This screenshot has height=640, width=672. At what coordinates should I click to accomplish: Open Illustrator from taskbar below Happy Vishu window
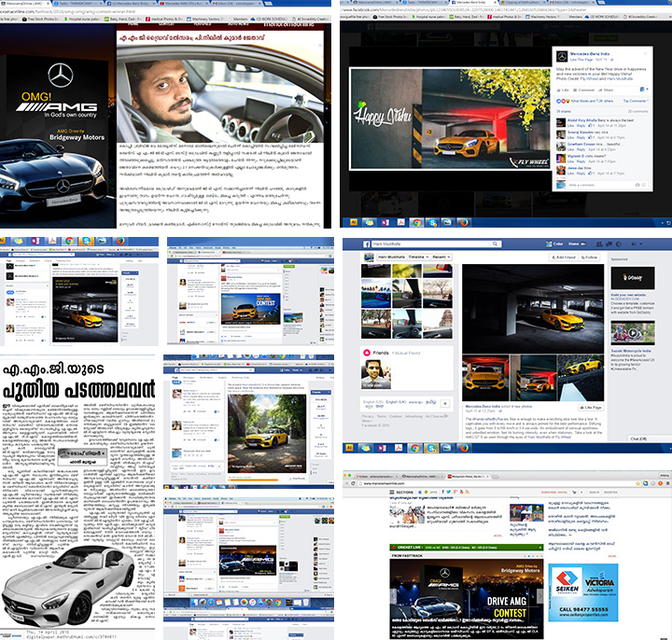pos(354,222)
